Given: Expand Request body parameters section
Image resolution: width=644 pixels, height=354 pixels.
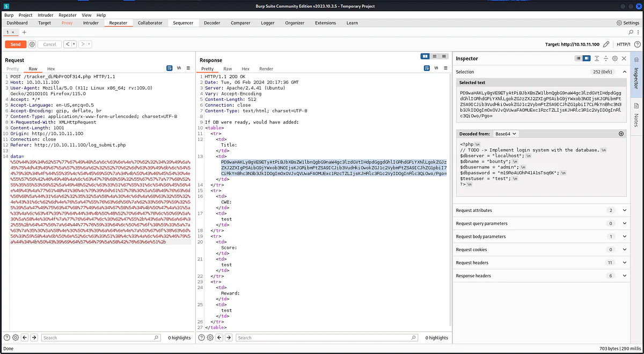Looking at the screenshot, I should [624, 237].
